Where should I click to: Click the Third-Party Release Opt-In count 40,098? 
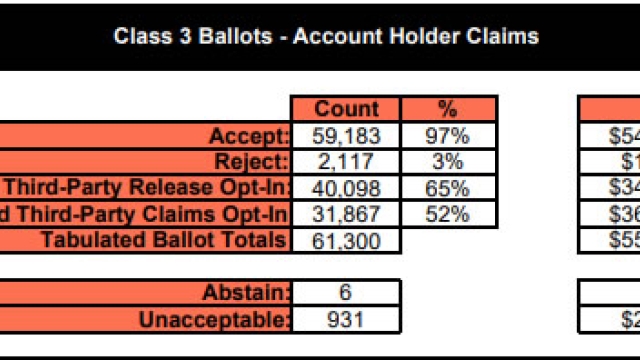(346, 188)
